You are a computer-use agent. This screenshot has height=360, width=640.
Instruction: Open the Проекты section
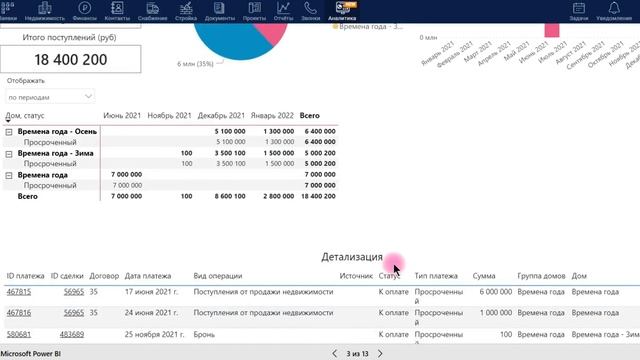254,11
